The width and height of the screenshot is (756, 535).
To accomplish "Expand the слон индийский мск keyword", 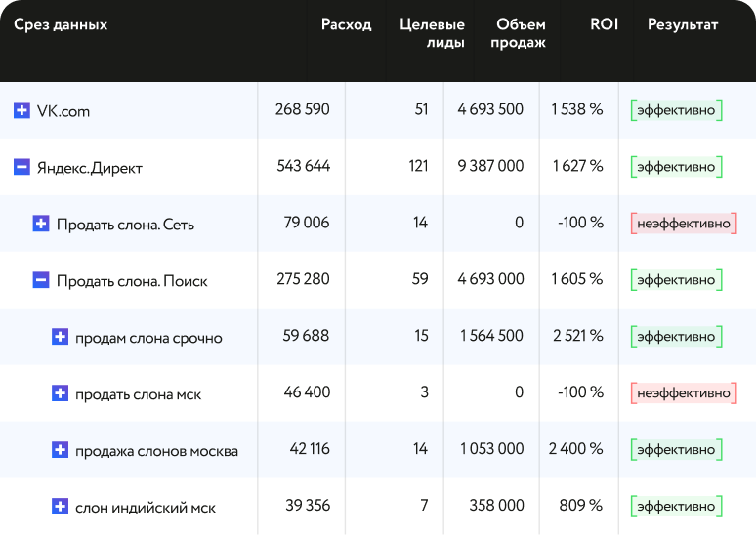I will [60, 507].
